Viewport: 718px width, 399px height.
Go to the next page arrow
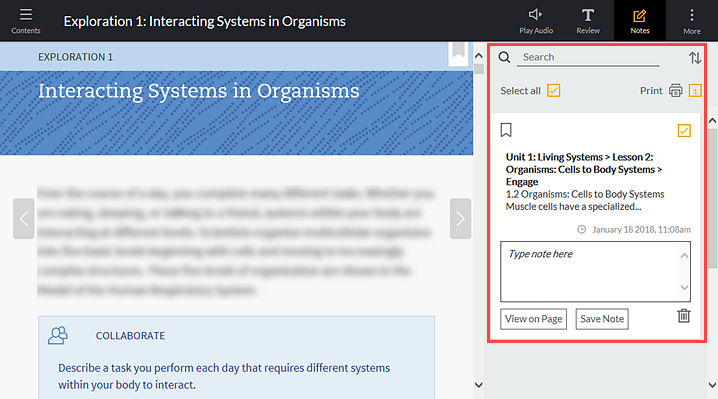tap(460, 219)
